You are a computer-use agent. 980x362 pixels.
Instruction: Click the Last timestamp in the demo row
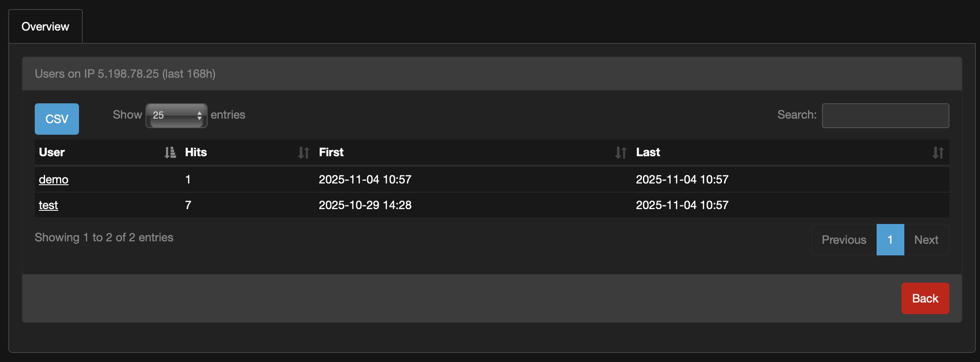click(682, 179)
